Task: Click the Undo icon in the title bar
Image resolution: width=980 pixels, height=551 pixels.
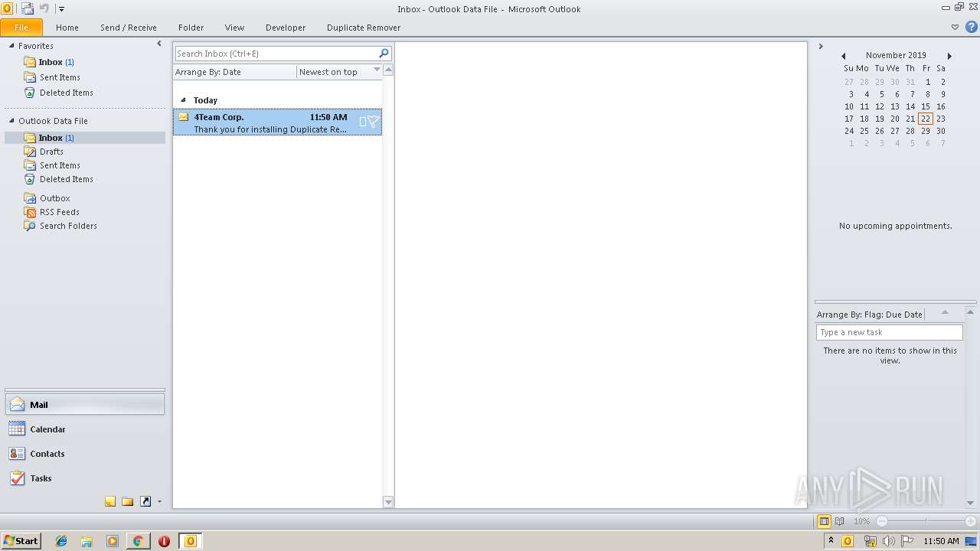Action: coord(44,8)
